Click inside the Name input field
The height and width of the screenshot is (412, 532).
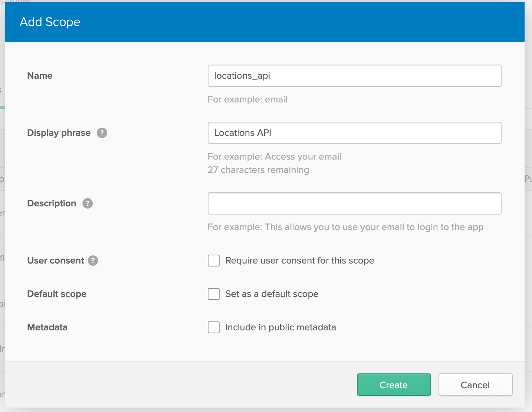[354, 76]
